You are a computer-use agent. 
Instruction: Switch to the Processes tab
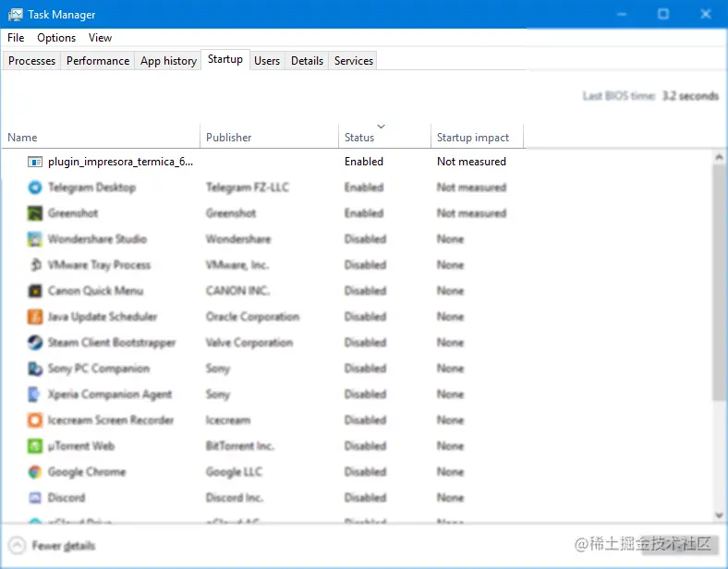(31, 61)
